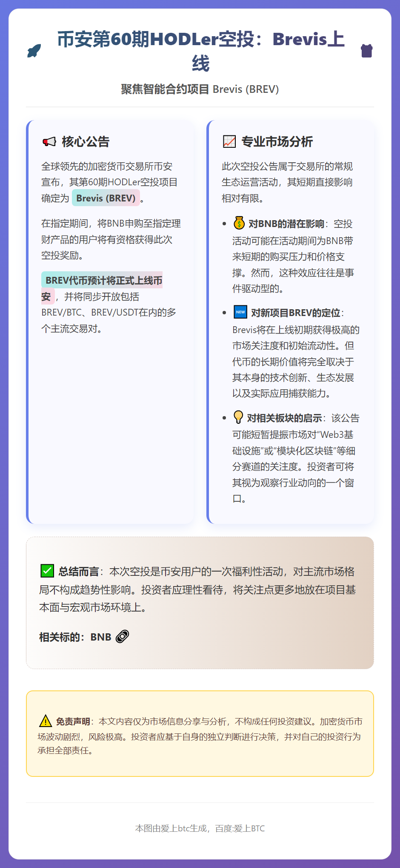This screenshot has height=868, width=400.
Task: Click the money bag icon beside 对BNB的潜在影响
Action: (239, 223)
